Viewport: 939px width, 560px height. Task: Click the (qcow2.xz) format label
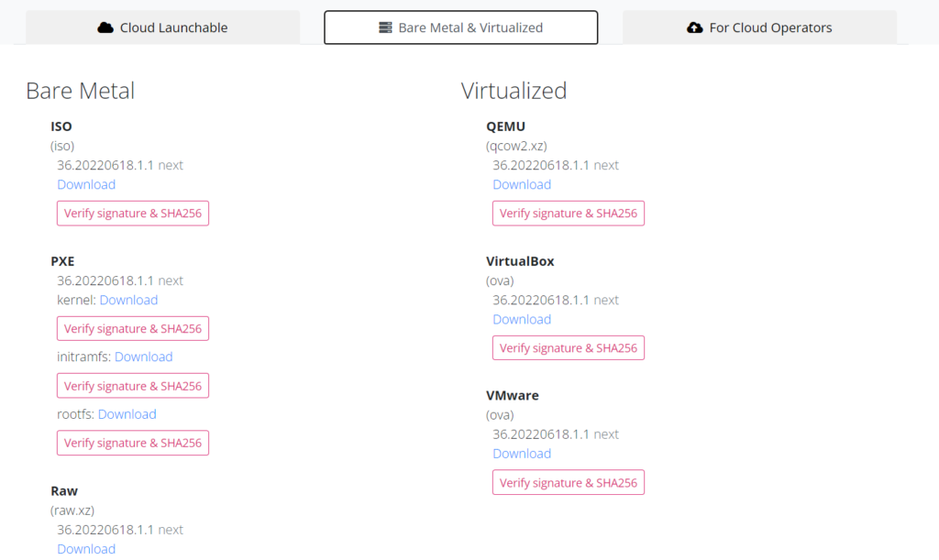516,146
